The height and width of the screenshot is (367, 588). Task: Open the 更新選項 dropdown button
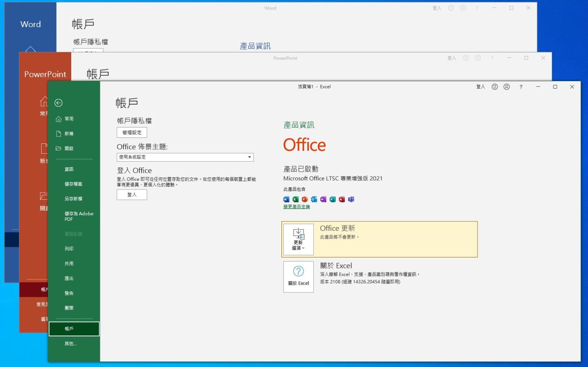click(x=299, y=239)
